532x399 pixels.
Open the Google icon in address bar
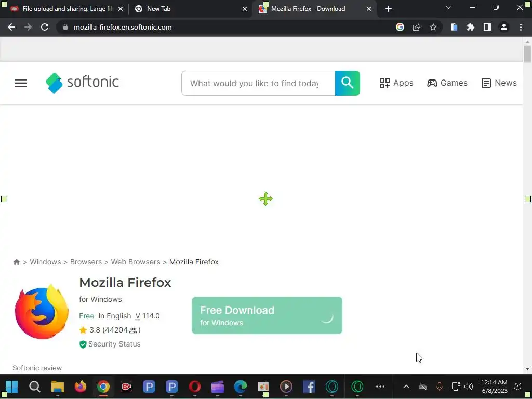point(400,27)
